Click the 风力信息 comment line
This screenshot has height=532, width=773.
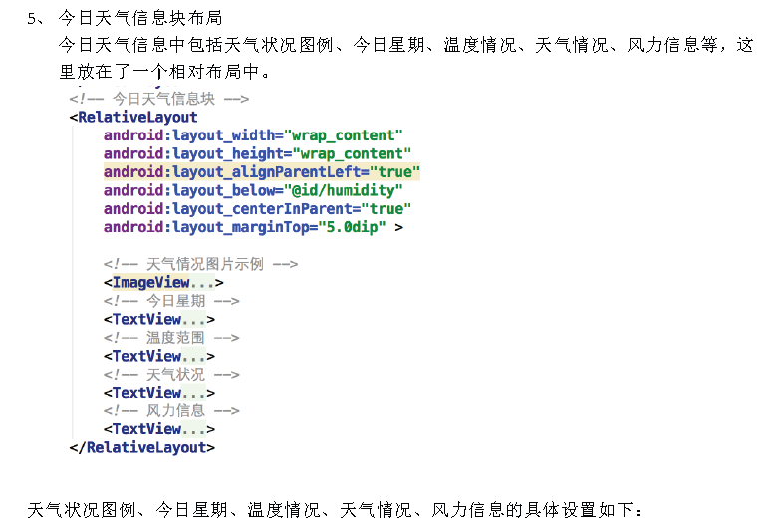tap(170, 410)
